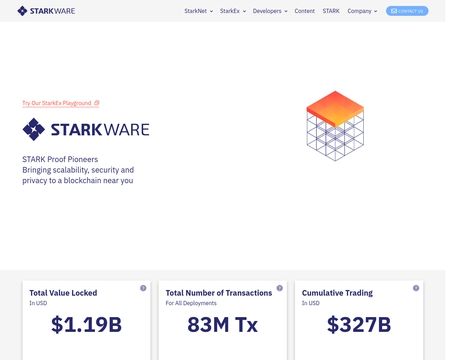Click the StarkWare logo in the header

(x=46, y=11)
